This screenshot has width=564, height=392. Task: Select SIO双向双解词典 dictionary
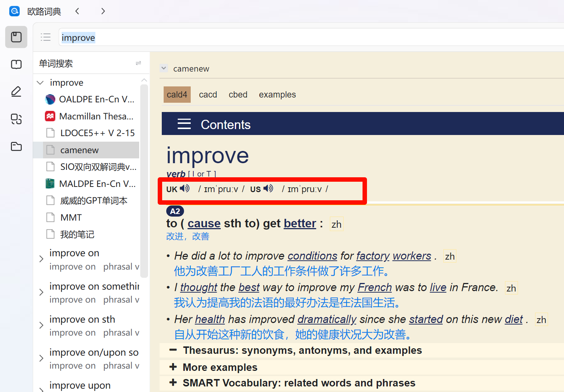[x=91, y=167]
